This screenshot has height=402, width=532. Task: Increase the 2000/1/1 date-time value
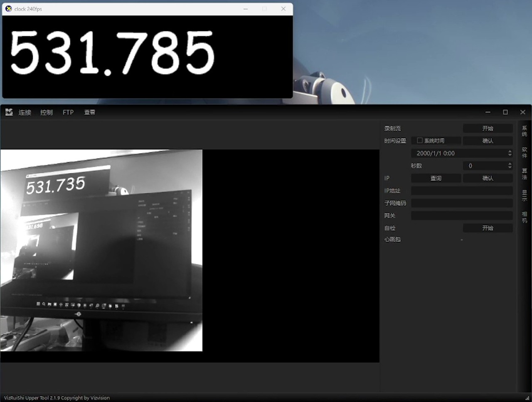510,152
